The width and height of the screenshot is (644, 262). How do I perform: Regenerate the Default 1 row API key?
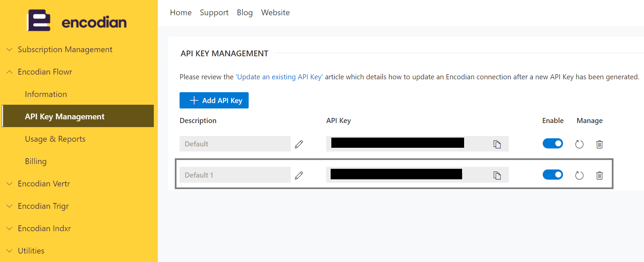[x=579, y=176]
